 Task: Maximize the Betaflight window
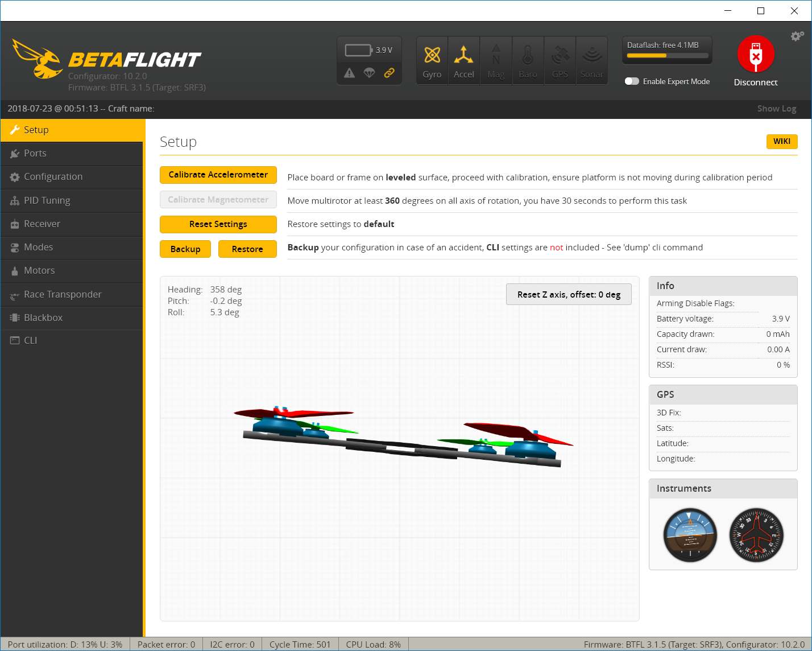tap(761, 11)
